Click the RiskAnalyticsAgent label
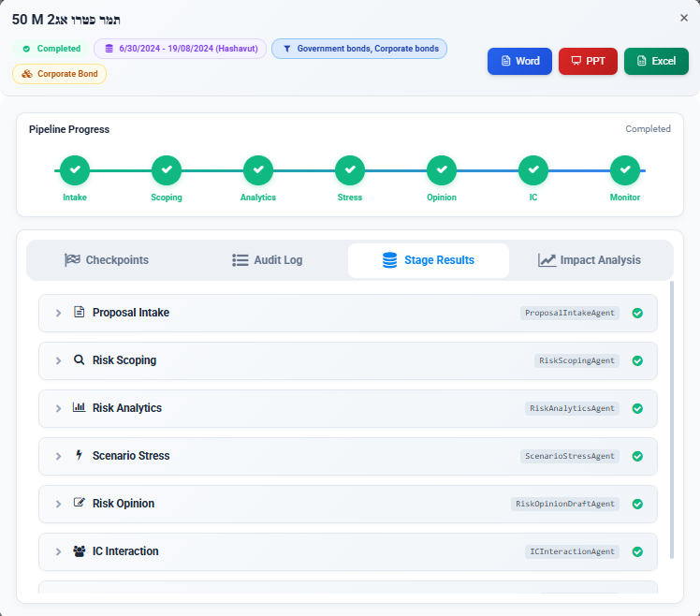Viewport: 700px width, 616px height. coord(572,409)
